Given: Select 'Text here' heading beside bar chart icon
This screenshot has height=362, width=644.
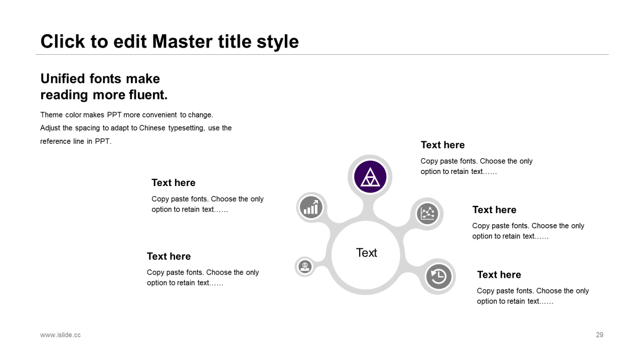Looking at the screenshot, I should [x=174, y=183].
